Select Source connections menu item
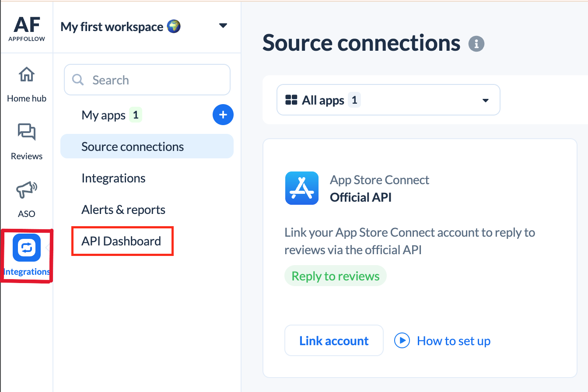The width and height of the screenshot is (588, 392). click(133, 147)
